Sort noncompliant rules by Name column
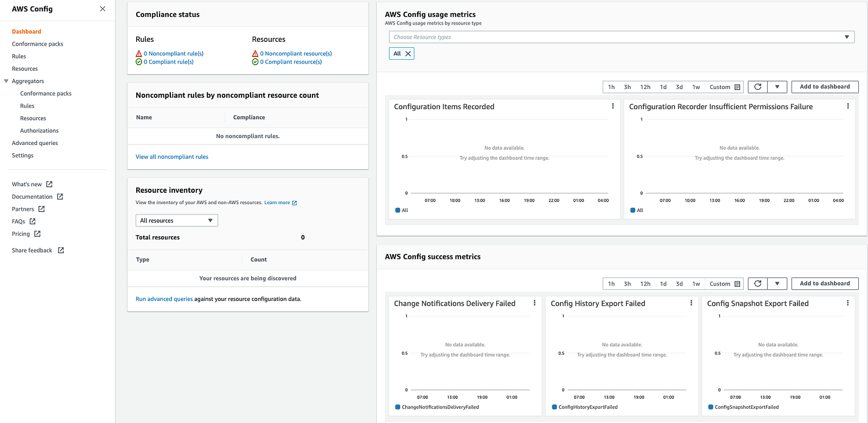Viewport: 868px width, 423px height. pyautogui.click(x=144, y=117)
